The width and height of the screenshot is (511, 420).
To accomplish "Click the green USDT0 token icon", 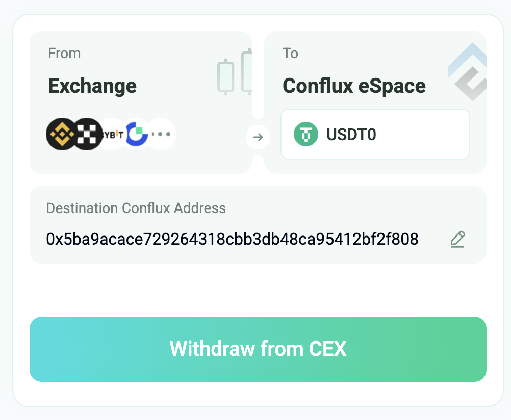I will 306,135.
